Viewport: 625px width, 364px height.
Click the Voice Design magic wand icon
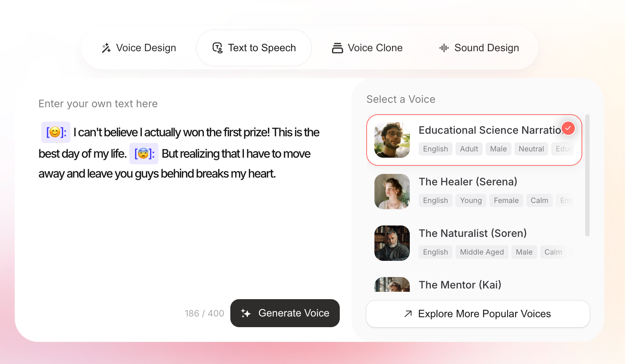(x=107, y=48)
